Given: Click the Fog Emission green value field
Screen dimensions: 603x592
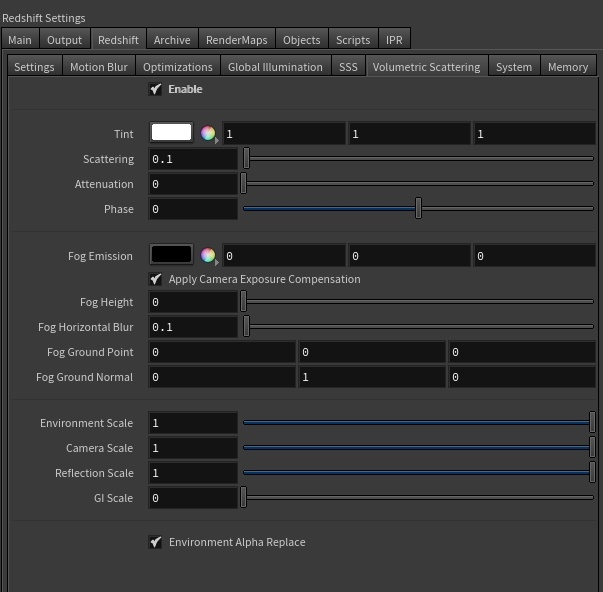Looking at the screenshot, I should point(410,255).
